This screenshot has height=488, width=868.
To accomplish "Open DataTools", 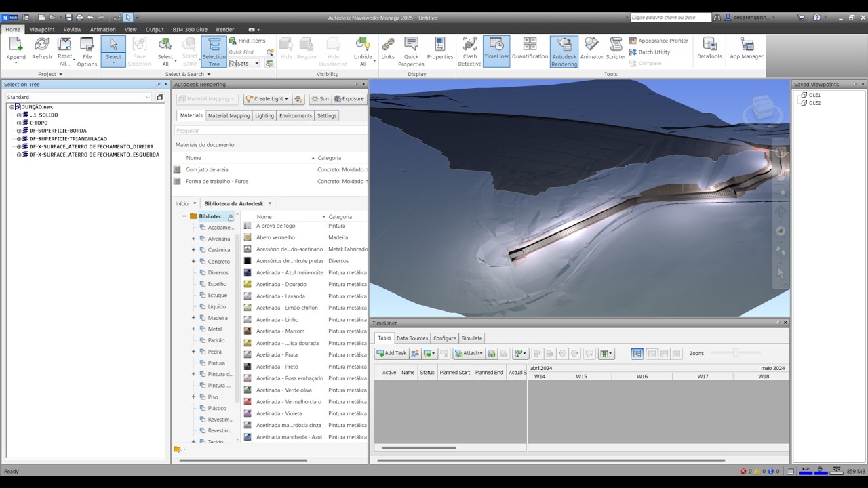I will click(x=709, y=49).
